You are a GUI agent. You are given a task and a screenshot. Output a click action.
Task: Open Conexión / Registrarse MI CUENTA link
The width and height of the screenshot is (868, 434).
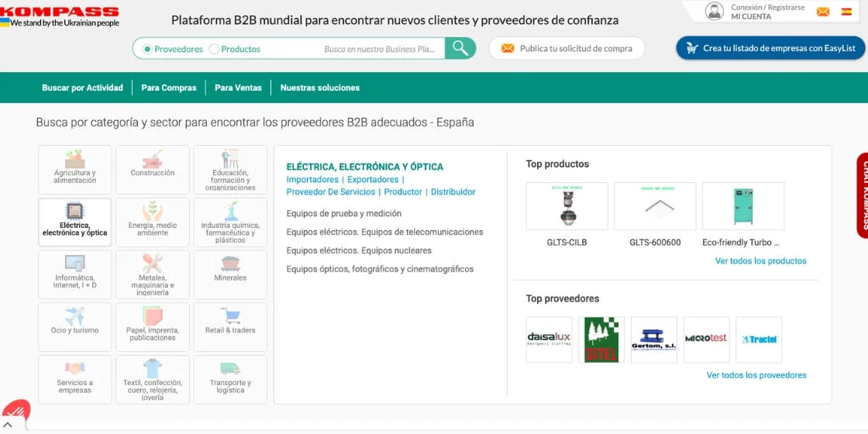768,12
